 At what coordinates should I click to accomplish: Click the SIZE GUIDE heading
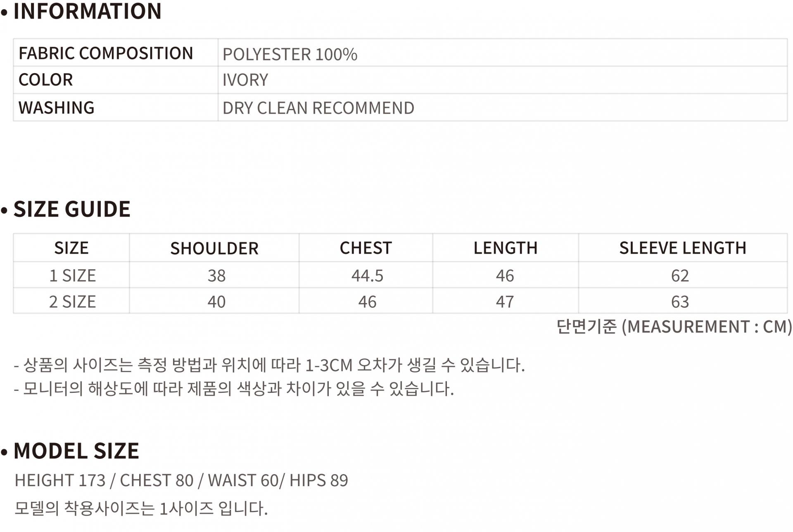pos(72,209)
